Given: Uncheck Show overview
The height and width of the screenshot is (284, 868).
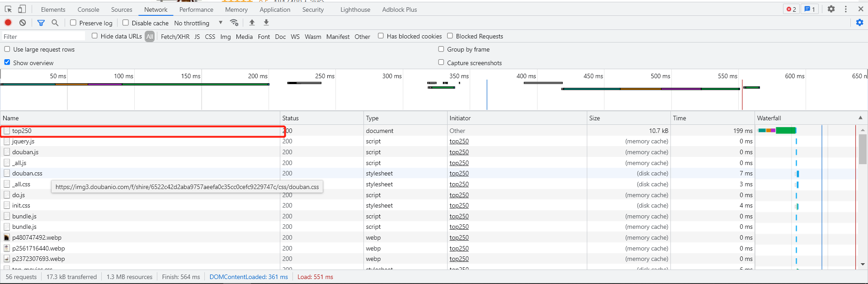Looking at the screenshot, I should pyautogui.click(x=7, y=62).
